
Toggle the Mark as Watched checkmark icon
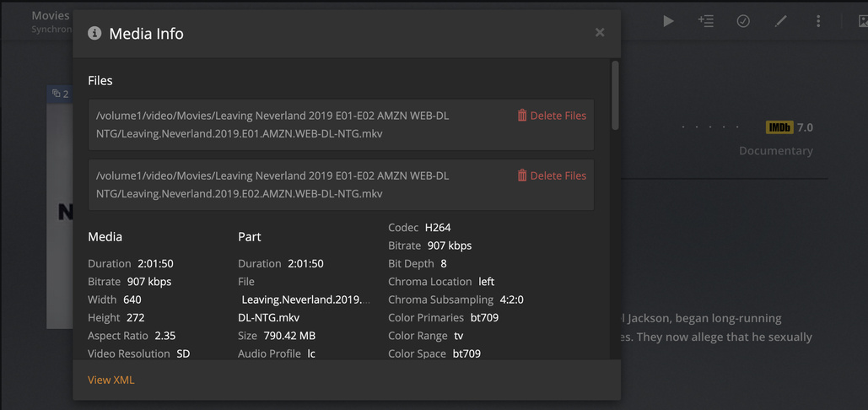pos(743,21)
